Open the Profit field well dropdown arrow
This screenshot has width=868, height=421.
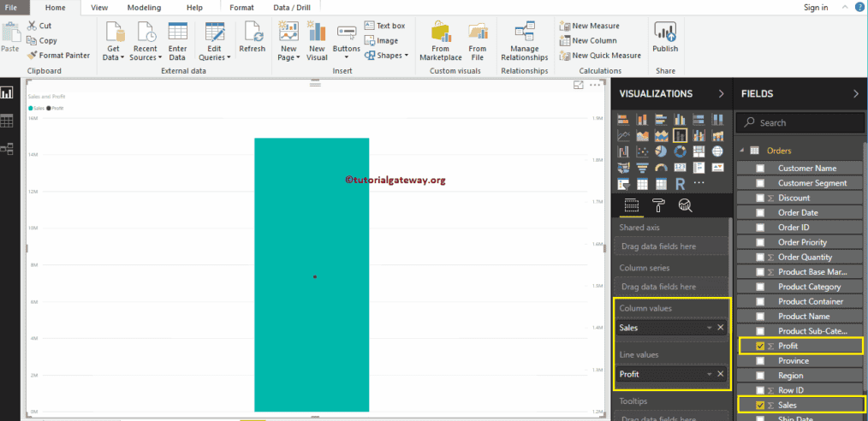click(x=709, y=374)
